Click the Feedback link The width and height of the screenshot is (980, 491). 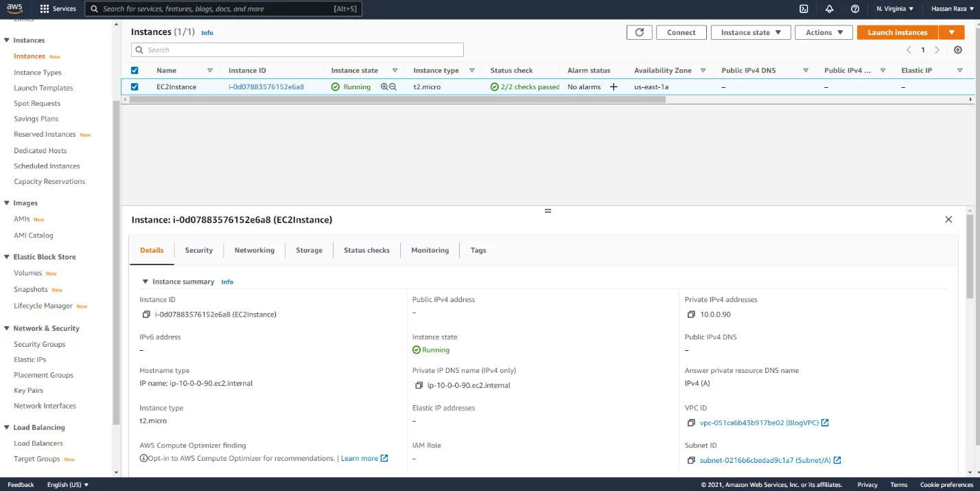[21, 485]
